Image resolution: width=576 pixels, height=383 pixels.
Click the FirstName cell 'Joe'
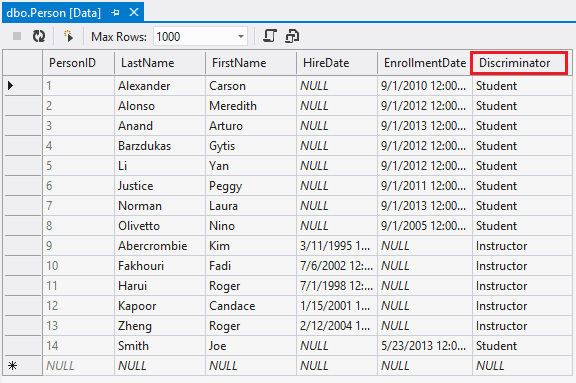251,346
